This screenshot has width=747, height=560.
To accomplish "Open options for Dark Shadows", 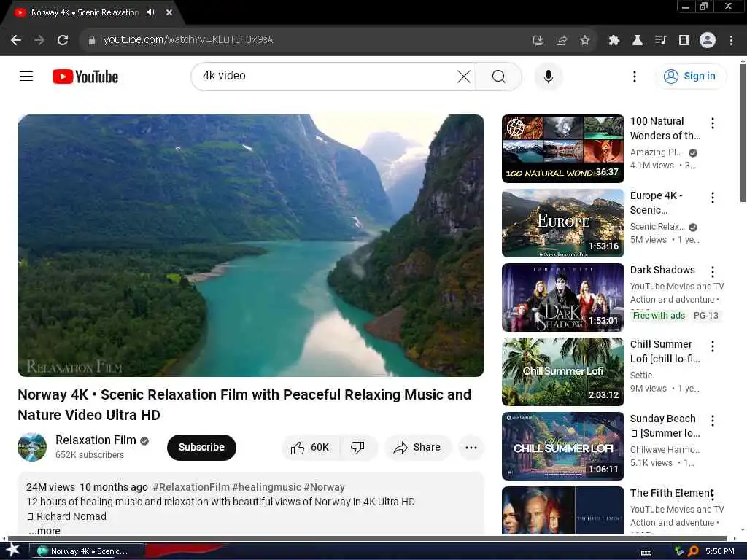I will click(712, 272).
